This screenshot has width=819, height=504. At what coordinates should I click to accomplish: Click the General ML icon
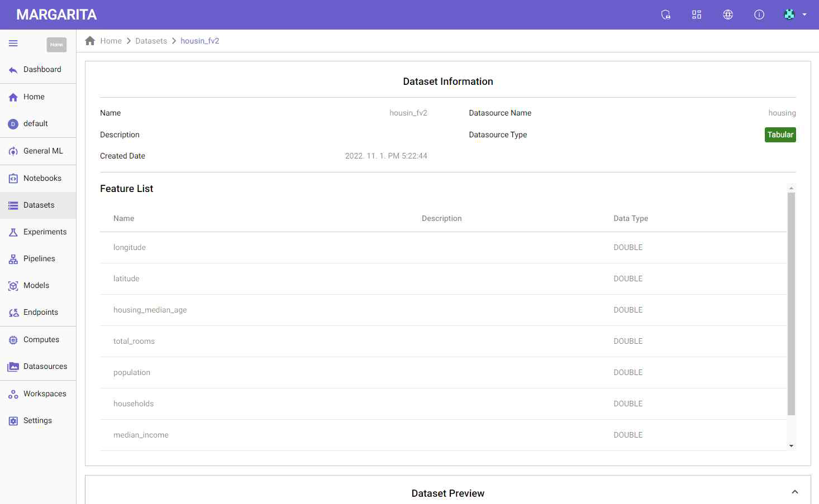coord(13,151)
